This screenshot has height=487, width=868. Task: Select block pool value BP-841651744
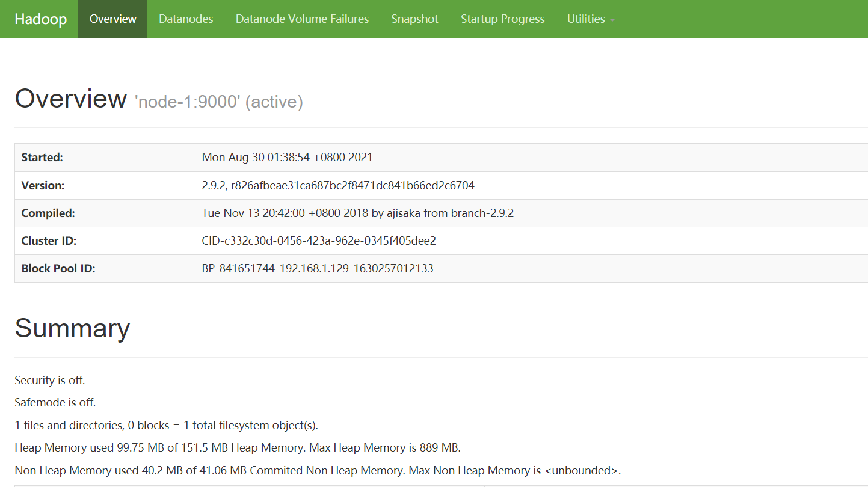[x=318, y=269]
